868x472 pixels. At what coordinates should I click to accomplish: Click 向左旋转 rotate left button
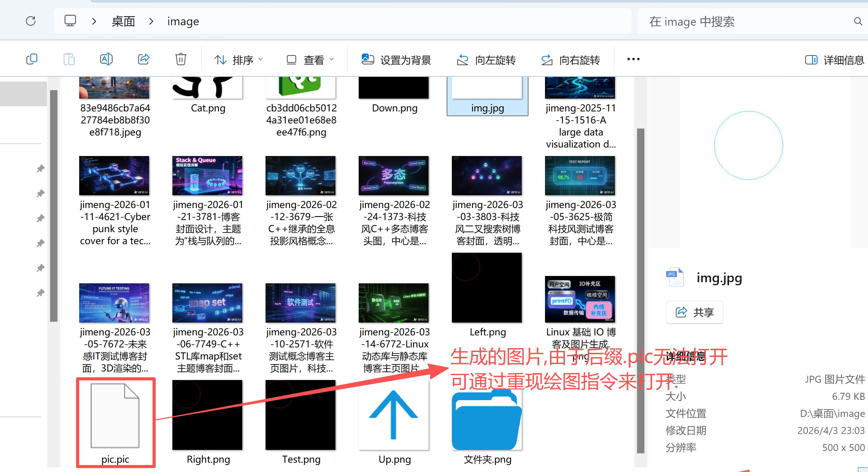click(x=486, y=60)
